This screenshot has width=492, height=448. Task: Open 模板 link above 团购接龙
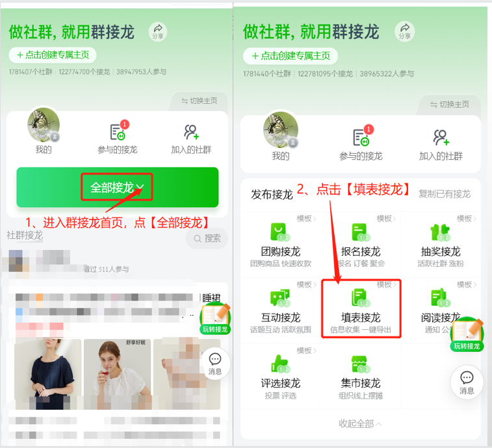[x=306, y=219]
